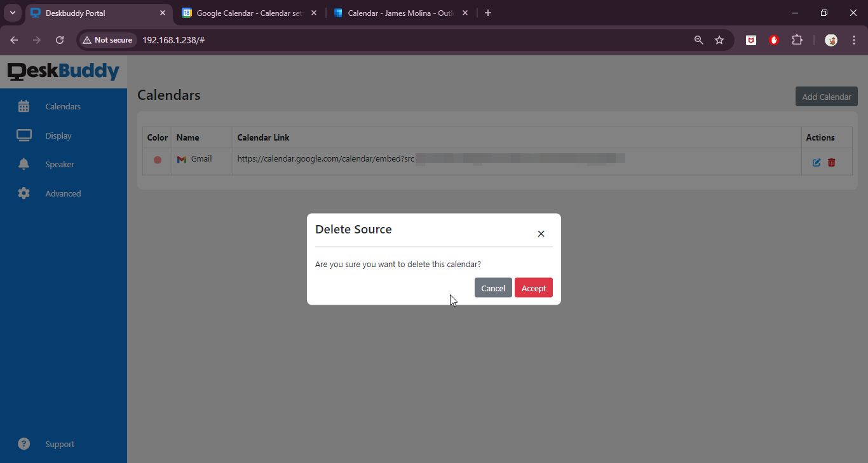The image size is (868, 463).
Task: Confirm deletion with the Accept button
Action: [x=533, y=288]
